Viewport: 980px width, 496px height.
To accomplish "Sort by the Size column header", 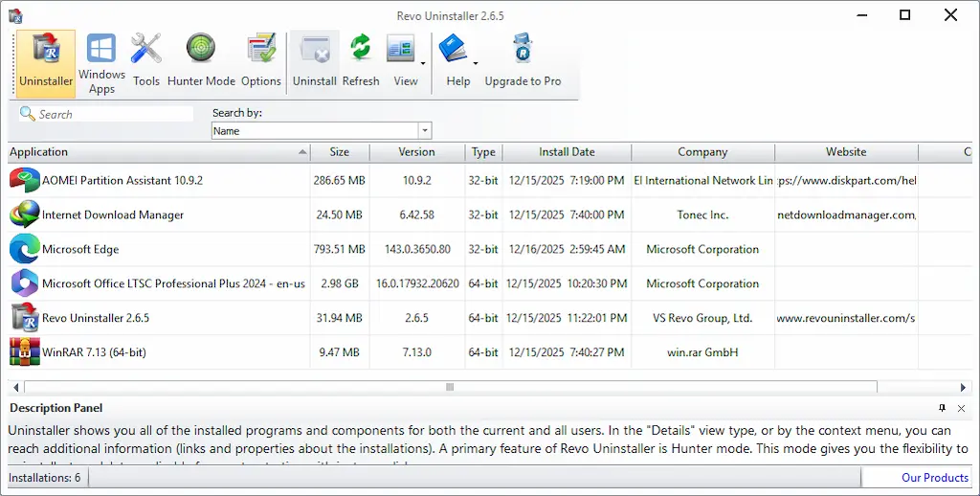I will pyautogui.click(x=340, y=152).
